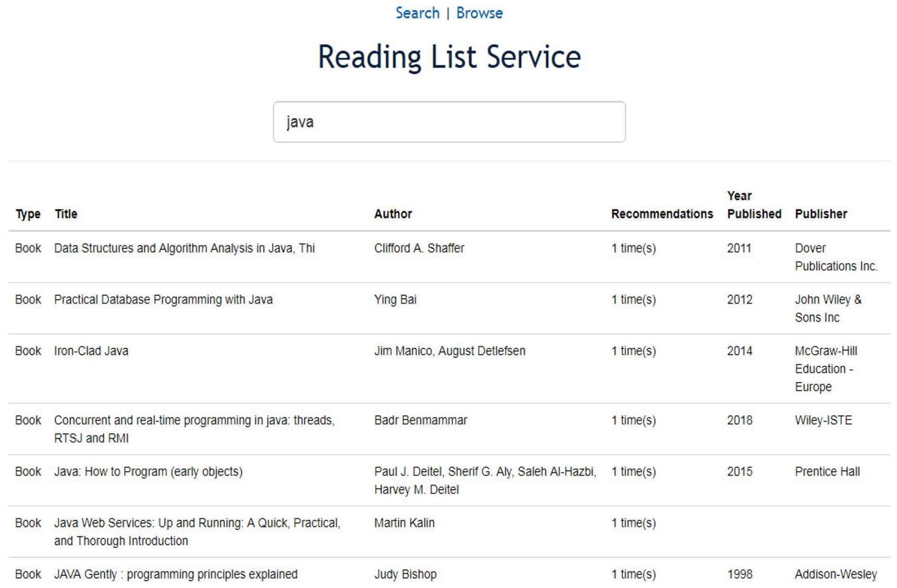897x588 pixels.
Task: Open the Search link at top
Action: [x=417, y=13]
